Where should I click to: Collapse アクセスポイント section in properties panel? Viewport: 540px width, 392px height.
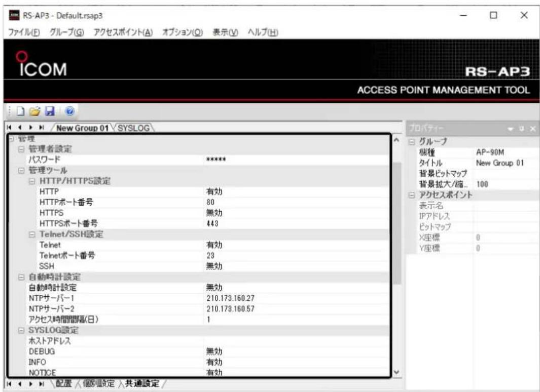click(x=412, y=195)
